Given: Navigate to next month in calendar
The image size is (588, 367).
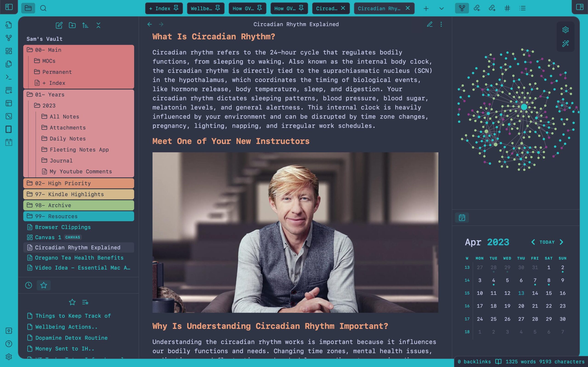Looking at the screenshot, I should coord(561,242).
